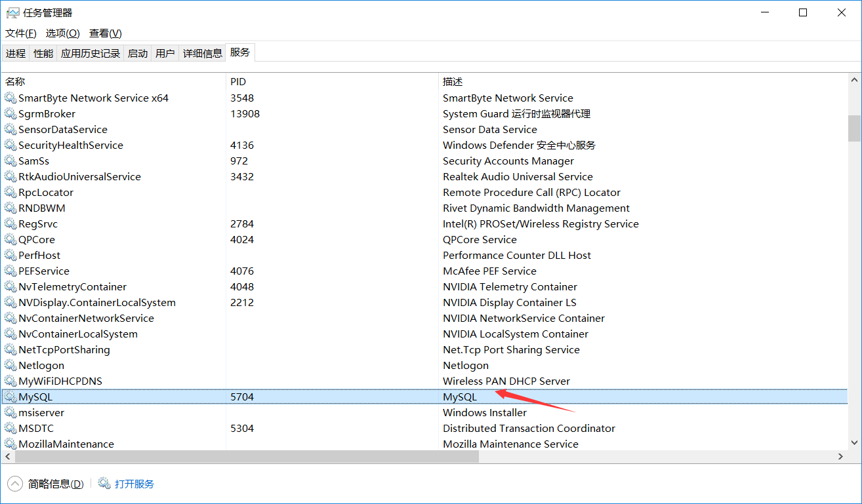Viewport: 862px width, 504px height.
Task: Click the icon for NVDisplay.ContainerLocalSystem
Action: [x=10, y=303]
